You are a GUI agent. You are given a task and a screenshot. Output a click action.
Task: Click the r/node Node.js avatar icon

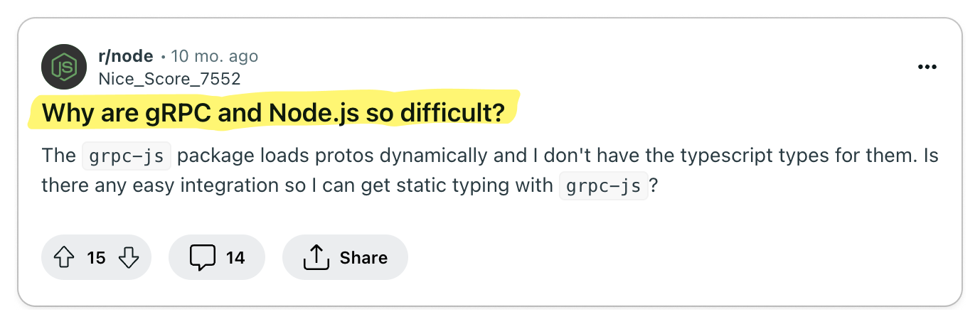pos(65,67)
